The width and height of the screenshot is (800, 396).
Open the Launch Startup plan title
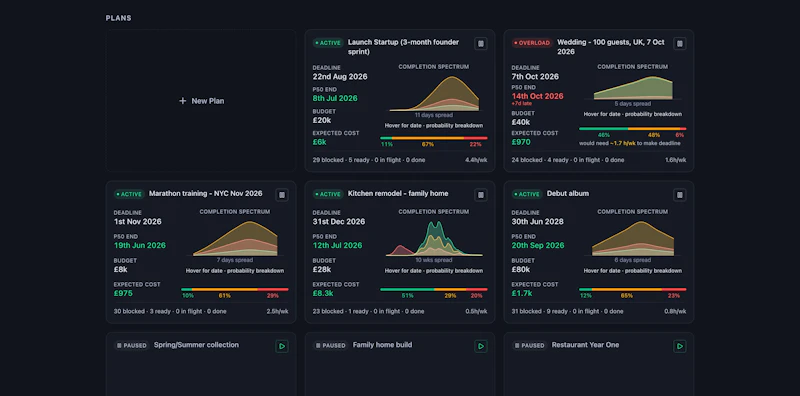403,47
